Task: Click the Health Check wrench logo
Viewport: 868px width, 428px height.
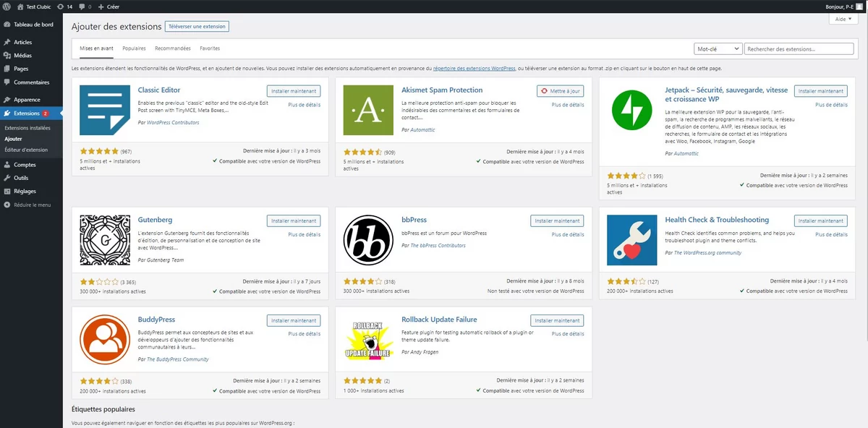Action: 632,239
